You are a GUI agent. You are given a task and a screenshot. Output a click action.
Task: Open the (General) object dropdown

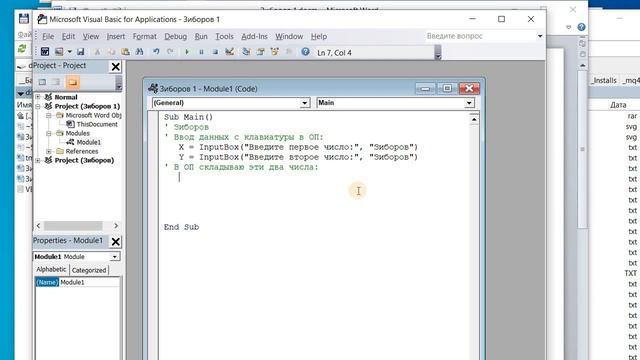tap(304, 103)
